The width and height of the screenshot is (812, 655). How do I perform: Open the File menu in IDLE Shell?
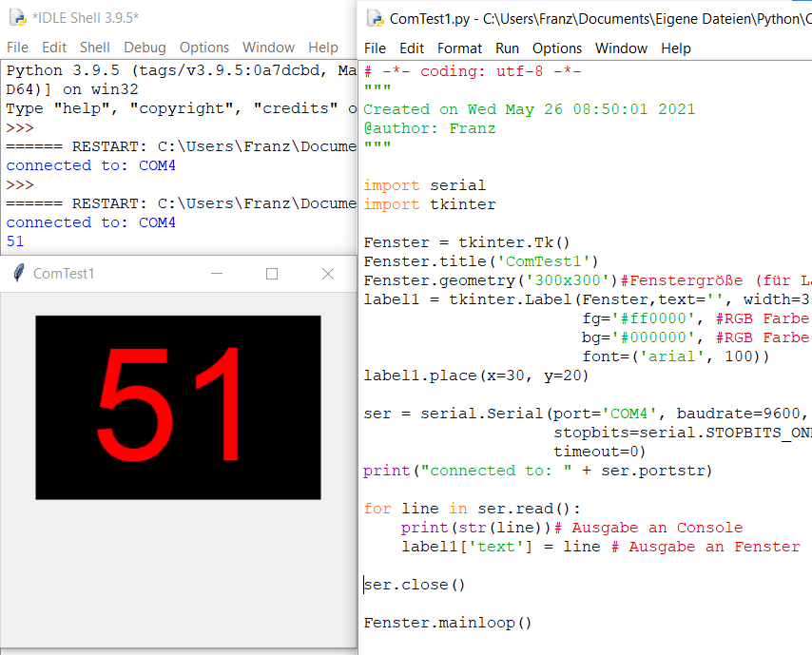coord(17,48)
